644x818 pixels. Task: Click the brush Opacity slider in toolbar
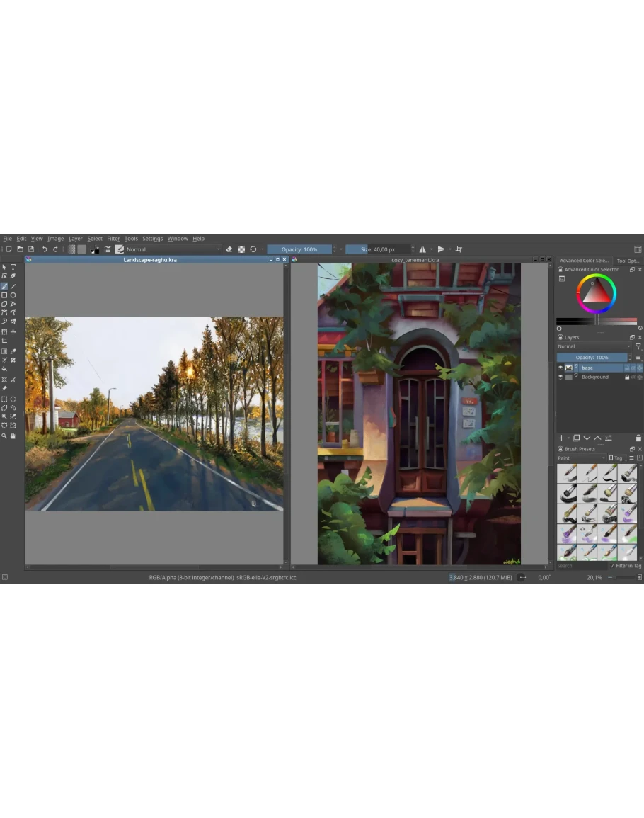[299, 249]
